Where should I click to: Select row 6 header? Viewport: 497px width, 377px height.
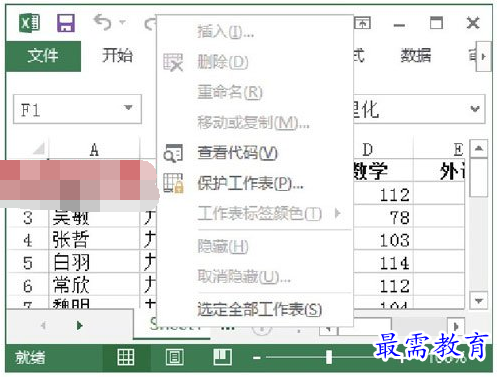click(28, 285)
